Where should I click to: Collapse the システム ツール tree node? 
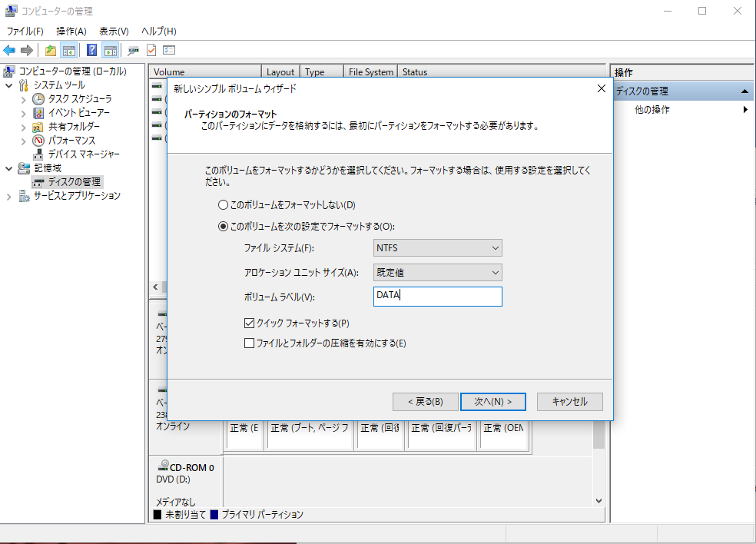[x=8, y=86]
